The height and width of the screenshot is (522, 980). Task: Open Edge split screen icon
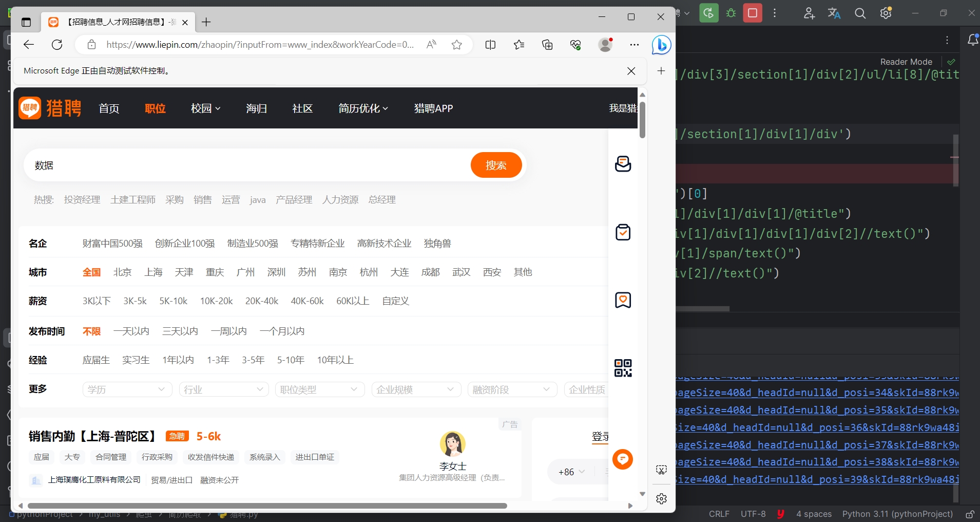coord(490,45)
